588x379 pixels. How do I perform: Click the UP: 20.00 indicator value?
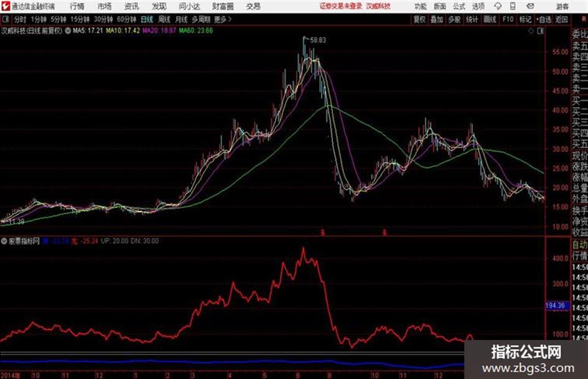coord(114,241)
